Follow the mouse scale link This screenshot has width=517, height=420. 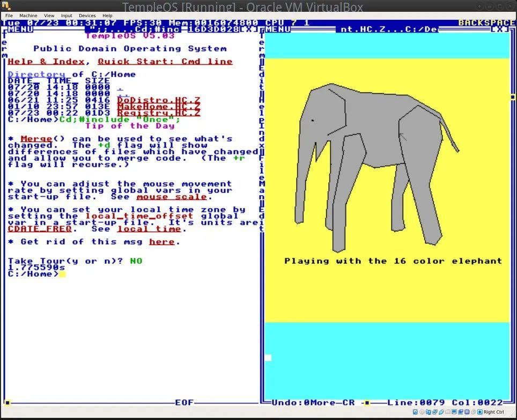pos(172,197)
